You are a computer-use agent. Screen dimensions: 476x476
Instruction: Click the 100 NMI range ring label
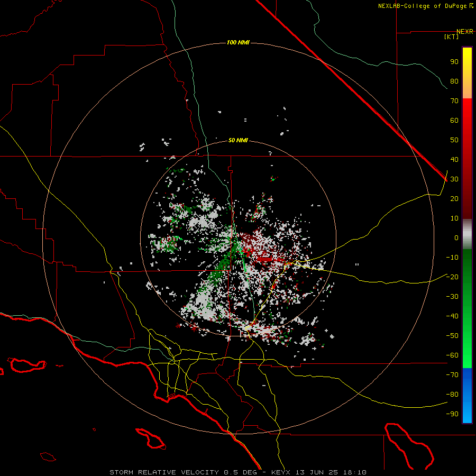tap(238, 42)
